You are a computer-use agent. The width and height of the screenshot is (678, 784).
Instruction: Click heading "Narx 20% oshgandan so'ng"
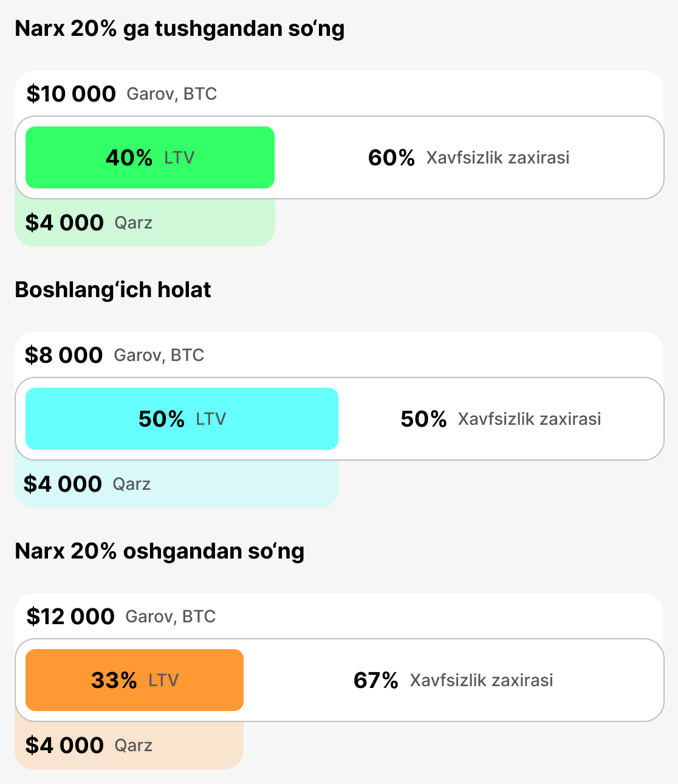click(159, 551)
